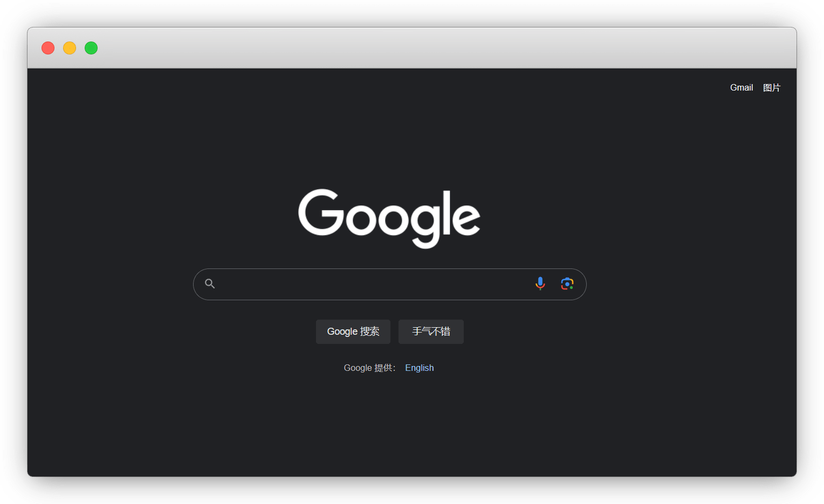The image size is (824, 504).
Task: Open Google Lens image search icon
Action: coord(567,284)
